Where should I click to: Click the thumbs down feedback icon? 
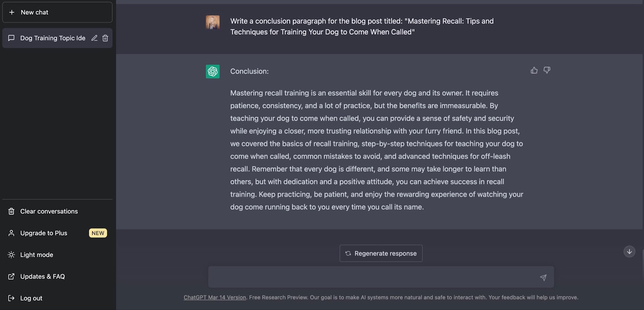click(547, 71)
